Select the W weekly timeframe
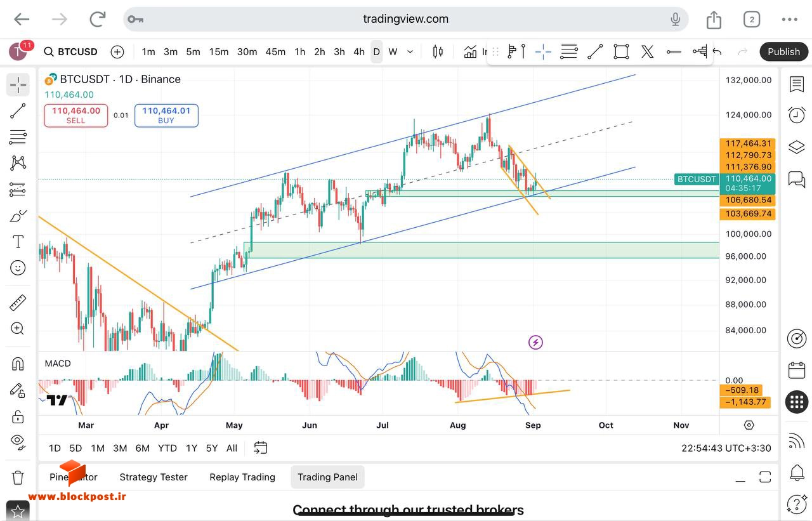Viewport: 812px width, 521px height. click(393, 51)
